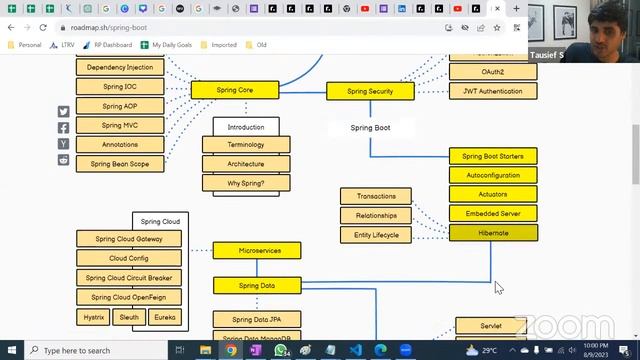This screenshot has height=360, width=640.
Task: Click the Windows search box
Action: (96, 350)
